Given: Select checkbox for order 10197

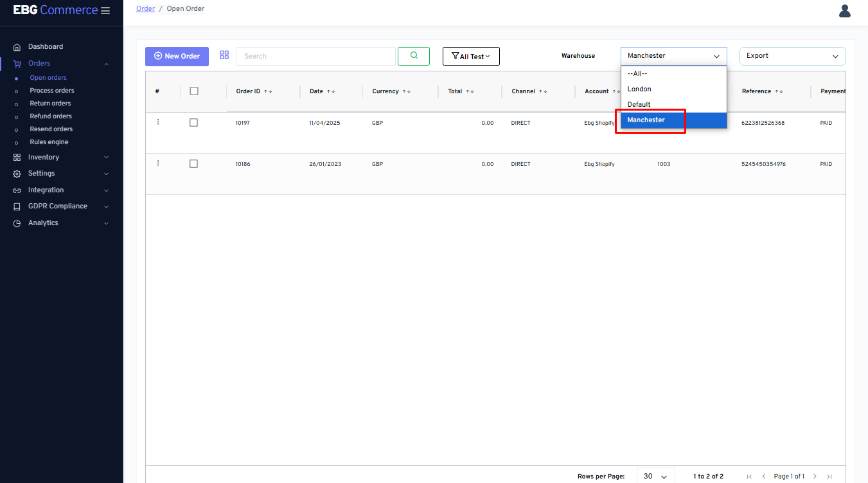Looking at the screenshot, I should pos(194,123).
